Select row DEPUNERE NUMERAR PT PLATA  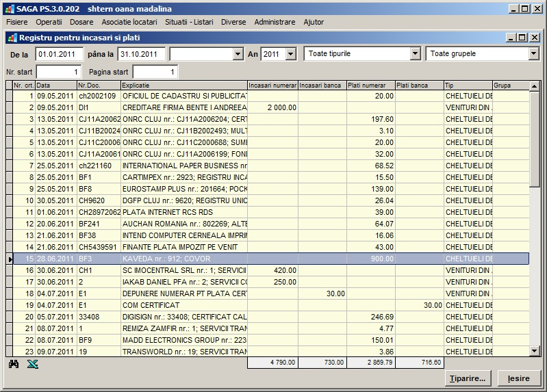coord(271,293)
